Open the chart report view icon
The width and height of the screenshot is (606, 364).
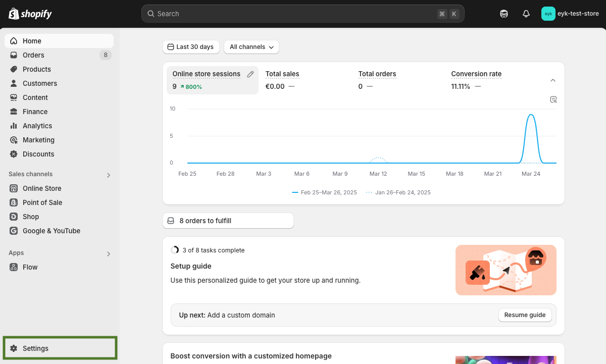pyautogui.click(x=553, y=99)
